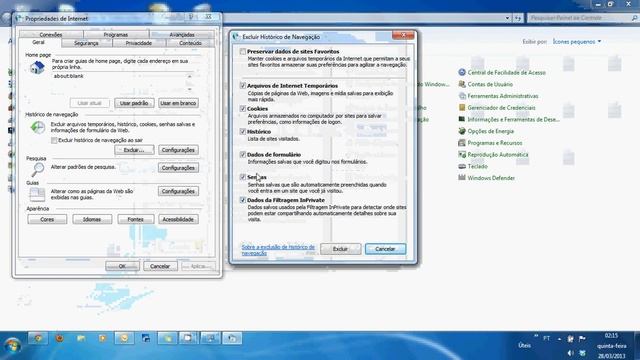Click the Home page house icon

pos(37,67)
